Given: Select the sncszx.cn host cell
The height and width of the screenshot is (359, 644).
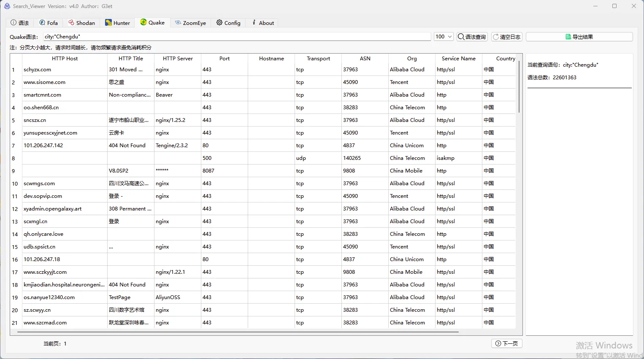Looking at the screenshot, I should click(x=65, y=120).
